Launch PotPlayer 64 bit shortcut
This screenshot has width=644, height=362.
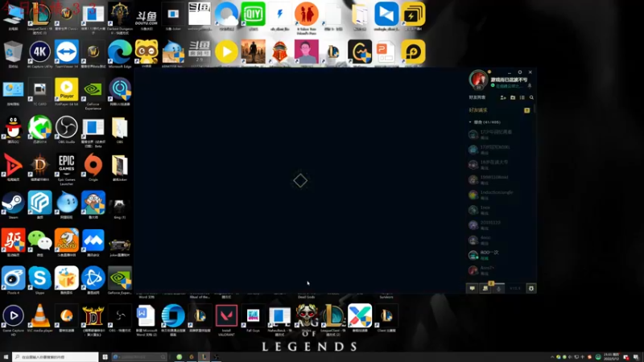coord(67,90)
